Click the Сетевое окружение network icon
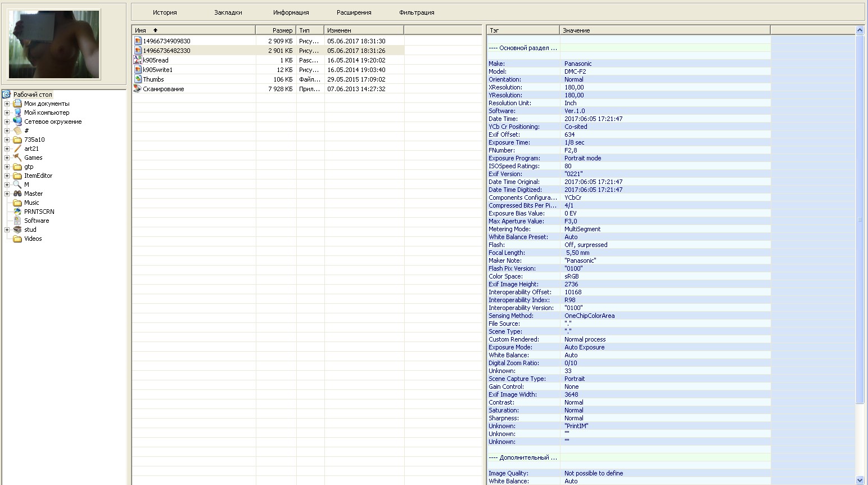Image resolution: width=868 pixels, height=485 pixels. click(x=17, y=122)
